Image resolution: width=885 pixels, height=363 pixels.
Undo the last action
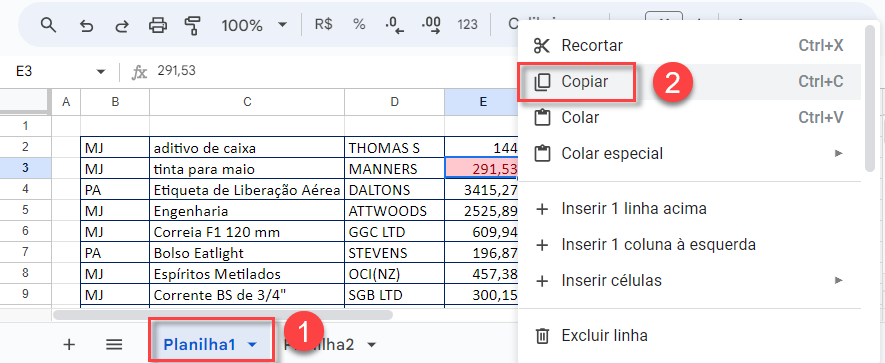[x=86, y=25]
